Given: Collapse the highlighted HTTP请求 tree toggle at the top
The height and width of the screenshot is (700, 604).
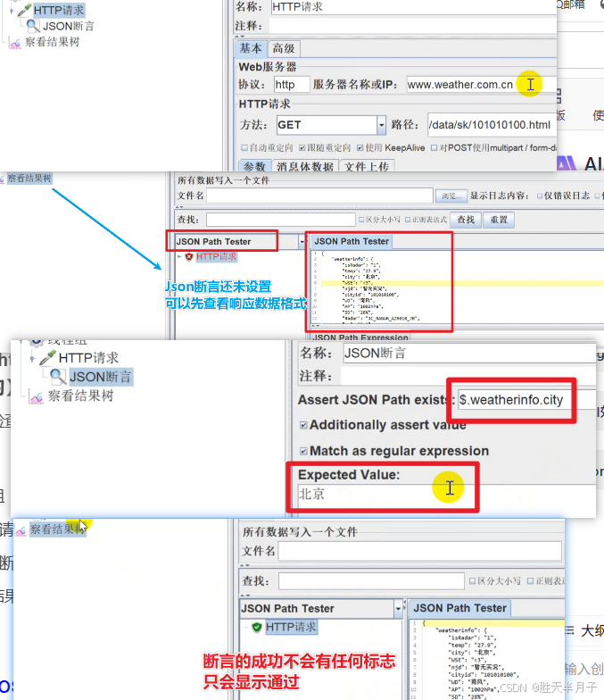Looking at the screenshot, I should pyautogui.click(x=12, y=10).
